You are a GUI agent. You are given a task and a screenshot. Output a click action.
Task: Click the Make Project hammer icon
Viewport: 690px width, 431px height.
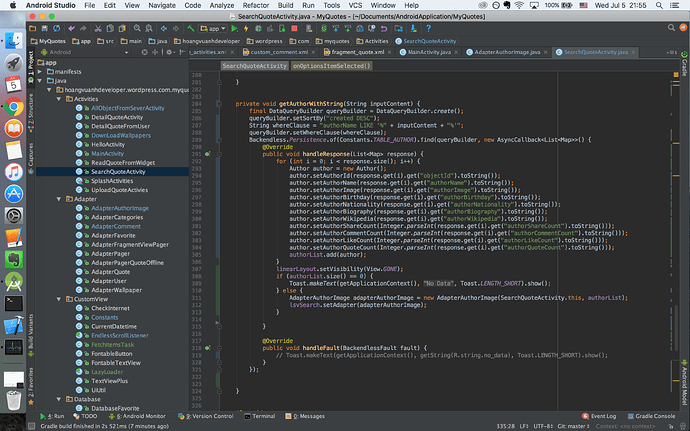(191, 28)
